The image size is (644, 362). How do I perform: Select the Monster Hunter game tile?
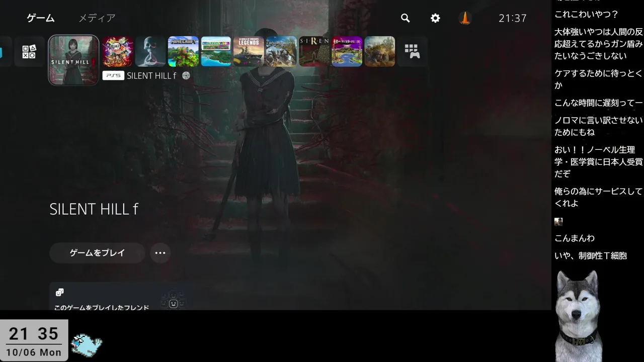tap(281, 51)
